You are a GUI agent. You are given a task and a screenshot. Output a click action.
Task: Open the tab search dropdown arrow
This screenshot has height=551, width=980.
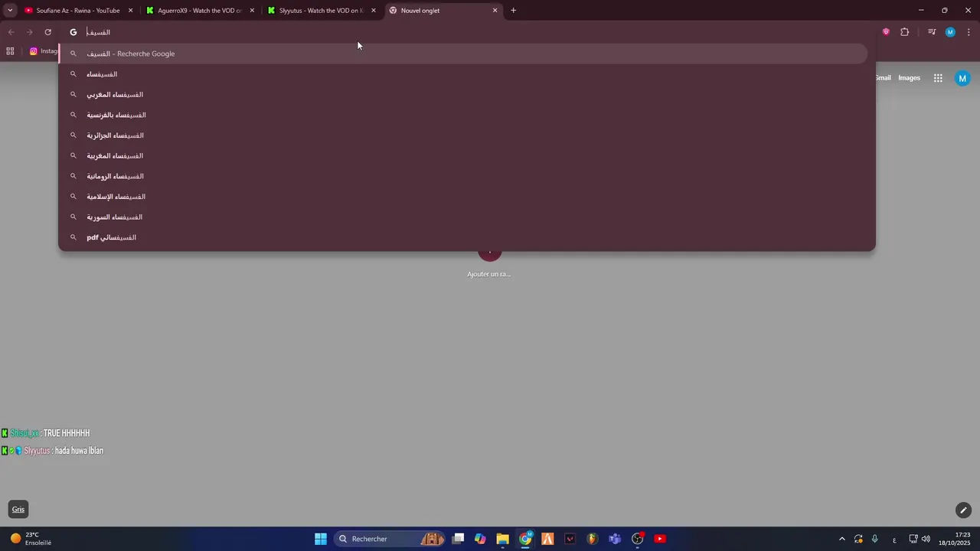pyautogui.click(x=10, y=11)
